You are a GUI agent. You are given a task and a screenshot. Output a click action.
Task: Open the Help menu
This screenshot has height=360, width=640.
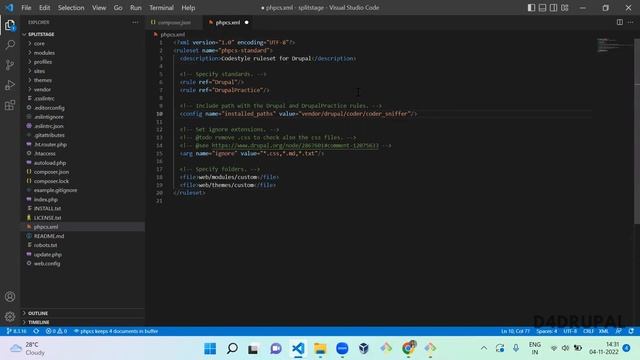(x=188, y=8)
